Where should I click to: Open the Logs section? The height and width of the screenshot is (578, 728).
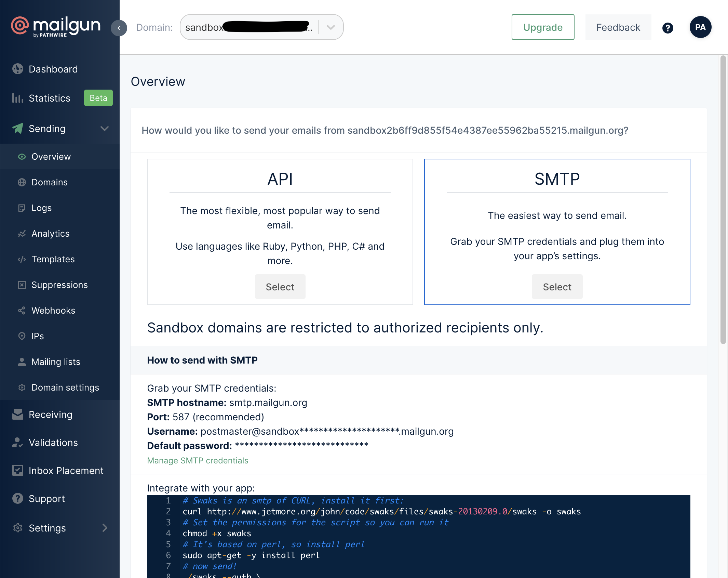(x=41, y=208)
